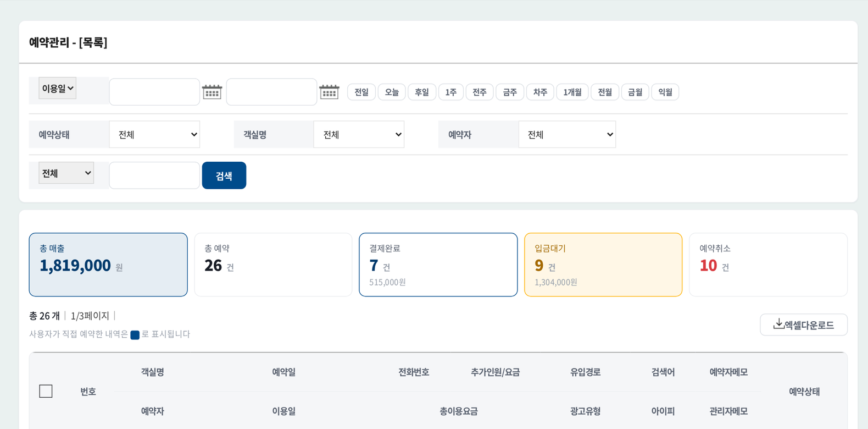Select the 금월 date shortcut
This screenshot has height=429, width=868.
coord(635,92)
